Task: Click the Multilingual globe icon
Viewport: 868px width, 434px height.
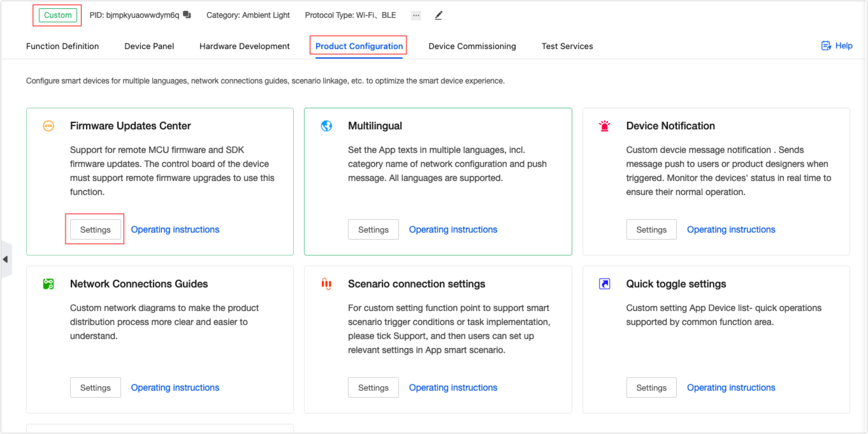Action: click(326, 126)
